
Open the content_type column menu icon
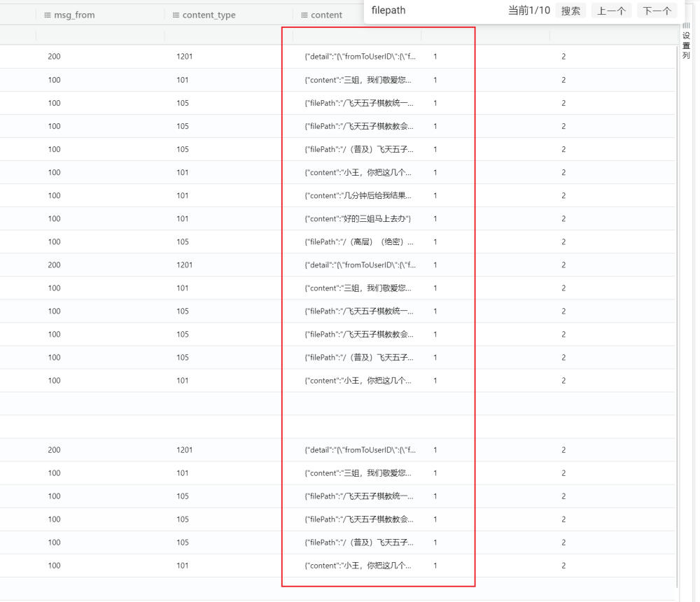point(176,15)
